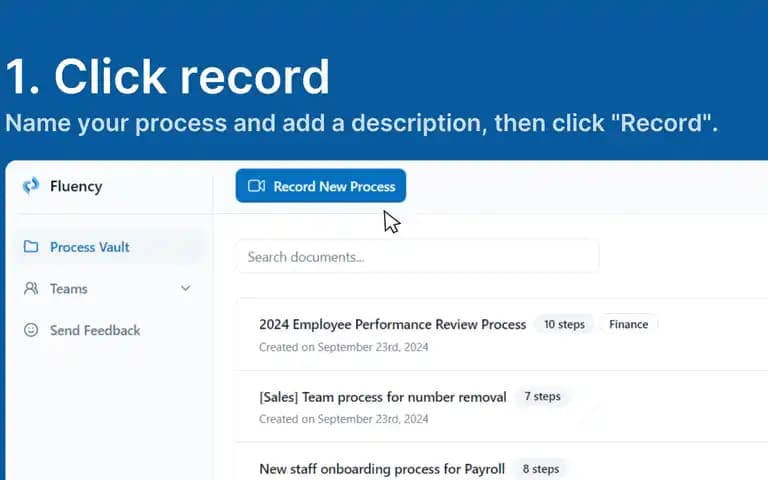
Task: Expand the Teams chevron
Action: [x=186, y=288]
